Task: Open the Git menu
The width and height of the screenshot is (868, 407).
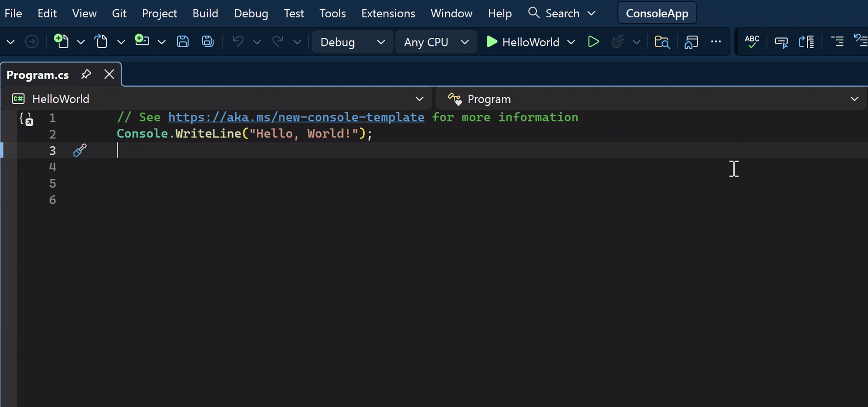Action: (x=119, y=13)
